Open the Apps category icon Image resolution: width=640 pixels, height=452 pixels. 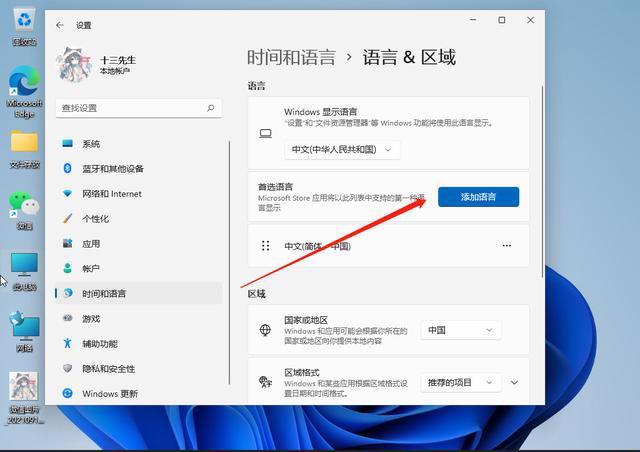(67, 243)
